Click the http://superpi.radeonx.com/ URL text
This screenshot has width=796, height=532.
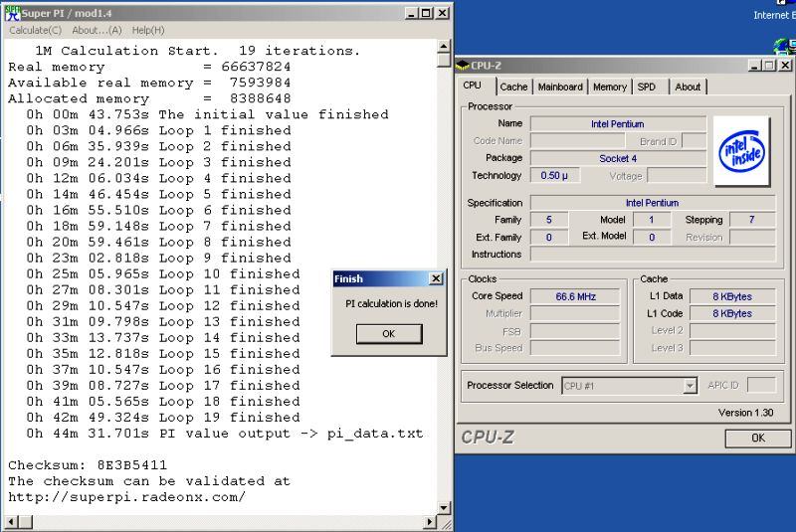pos(127,497)
